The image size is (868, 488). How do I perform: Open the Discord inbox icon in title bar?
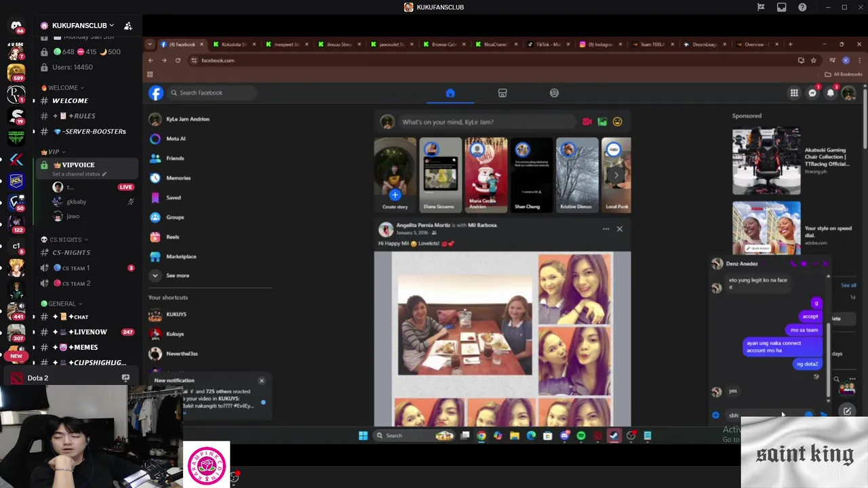point(782,7)
